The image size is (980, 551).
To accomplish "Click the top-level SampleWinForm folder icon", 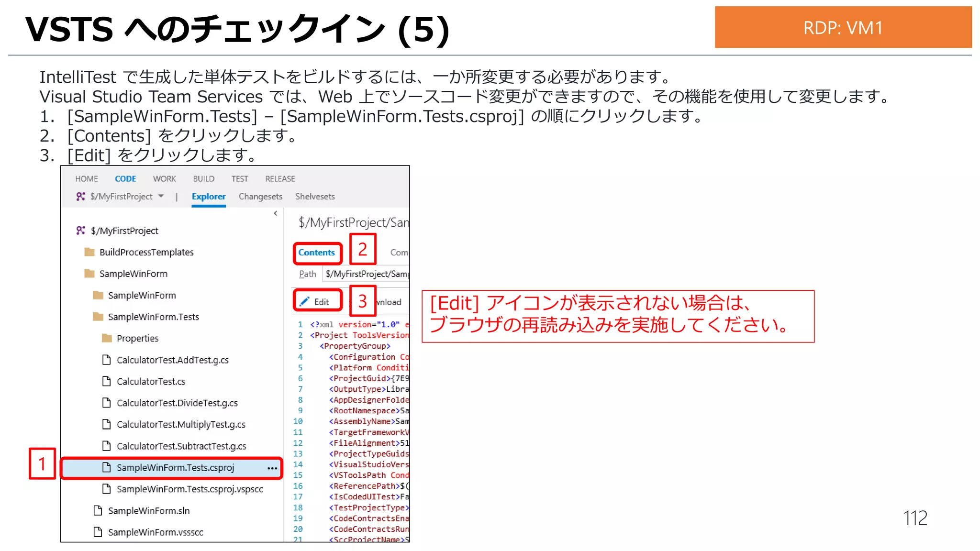I will [x=89, y=274].
